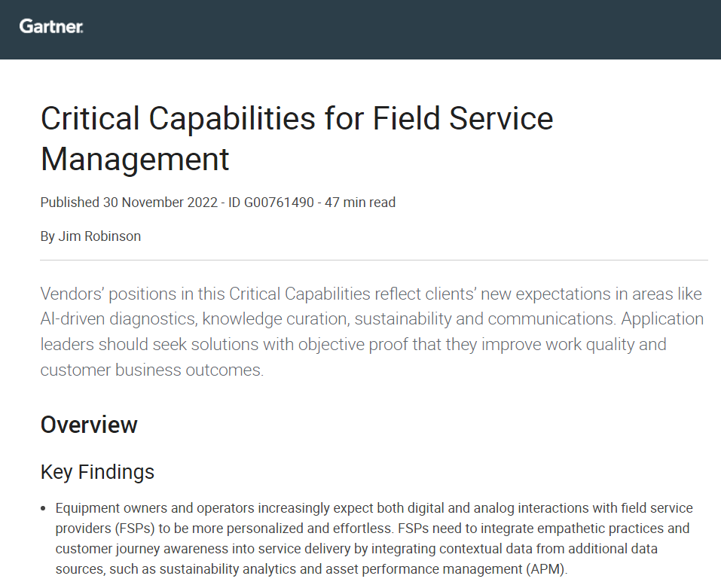Jump to the Overview section heading
Viewport: 721px width, 588px height.
[x=89, y=425]
